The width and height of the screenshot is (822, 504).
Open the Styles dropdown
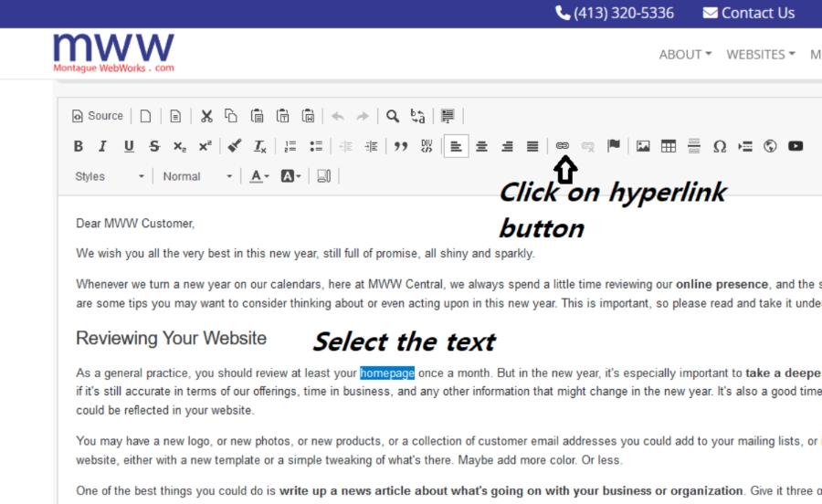coord(109,176)
